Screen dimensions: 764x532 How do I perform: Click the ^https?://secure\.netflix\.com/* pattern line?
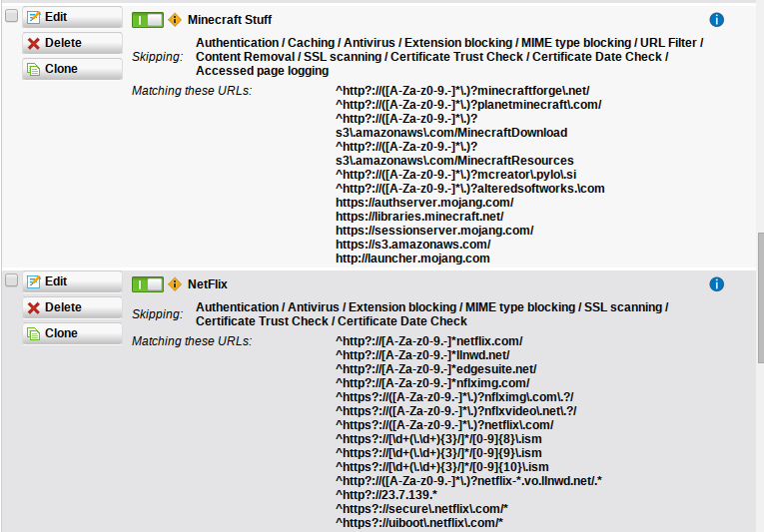click(x=418, y=508)
